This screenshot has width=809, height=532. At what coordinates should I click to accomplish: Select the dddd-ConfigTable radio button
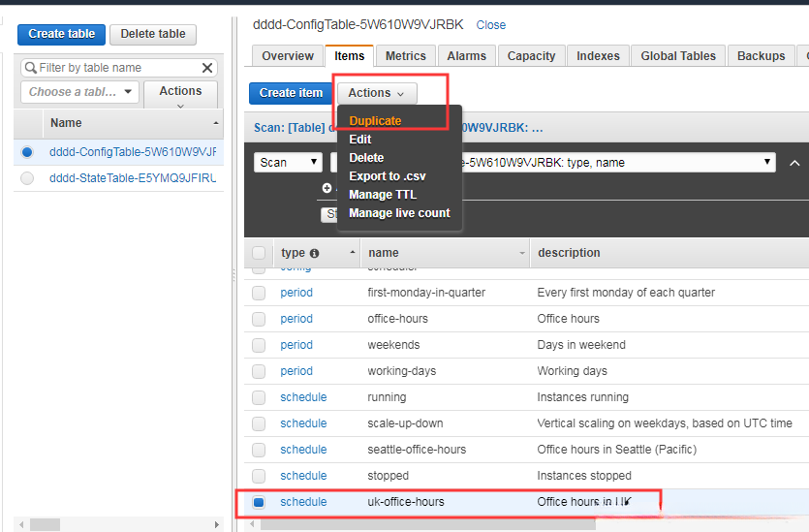(x=27, y=152)
